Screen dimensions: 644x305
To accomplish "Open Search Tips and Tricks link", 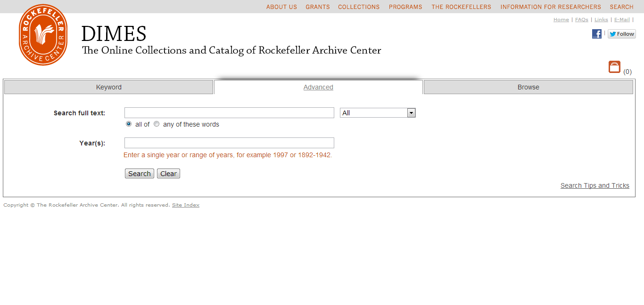I will pos(595,185).
